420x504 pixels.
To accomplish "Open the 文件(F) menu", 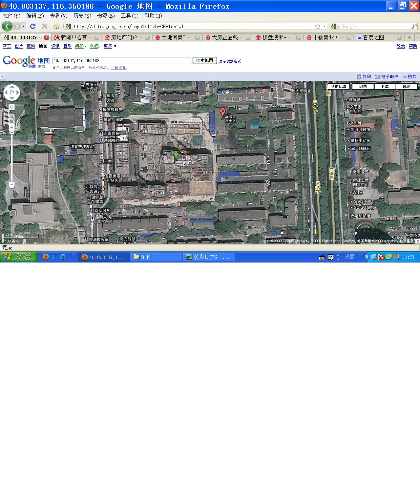I will pyautogui.click(x=11, y=16).
